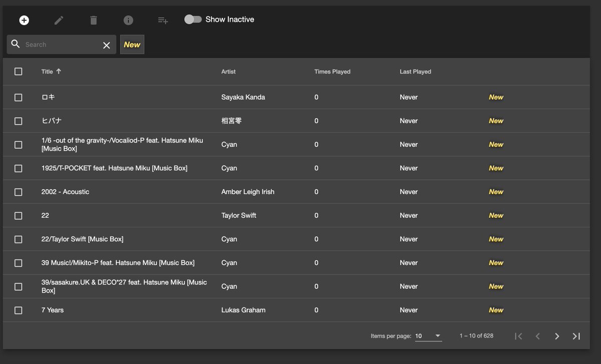Jump back to the first page

click(x=518, y=336)
